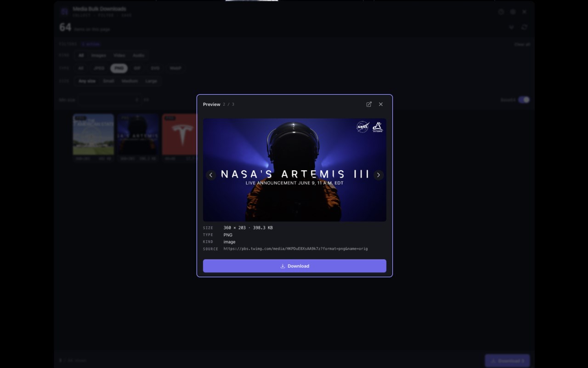Screen dimensions: 588x368
Task: Choose the highlighted PNG type filter pill
Action: click(x=119, y=68)
